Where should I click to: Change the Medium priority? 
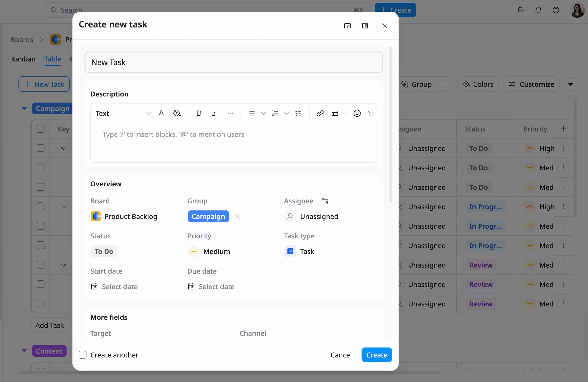click(x=209, y=252)
